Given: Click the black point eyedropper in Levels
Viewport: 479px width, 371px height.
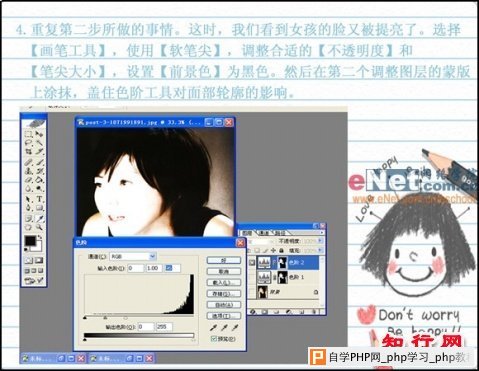Looking at the screenshot, I should click(214, 328).
